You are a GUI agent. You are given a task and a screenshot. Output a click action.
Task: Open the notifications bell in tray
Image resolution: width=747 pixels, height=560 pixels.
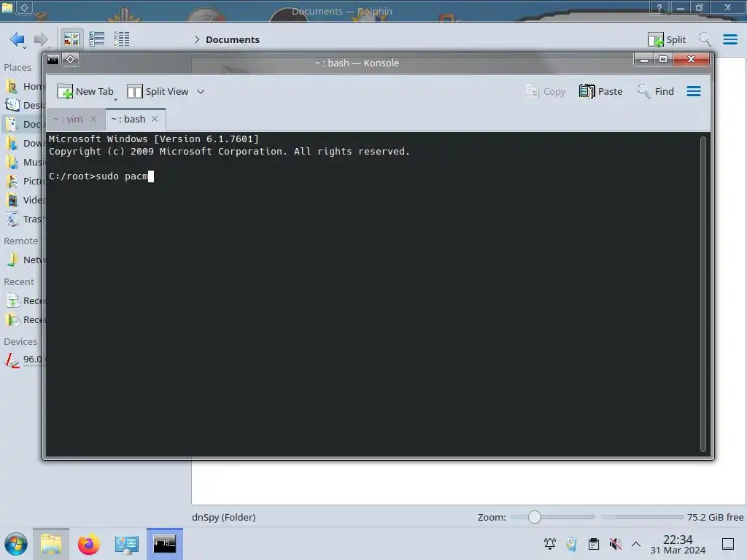[550, 544]
